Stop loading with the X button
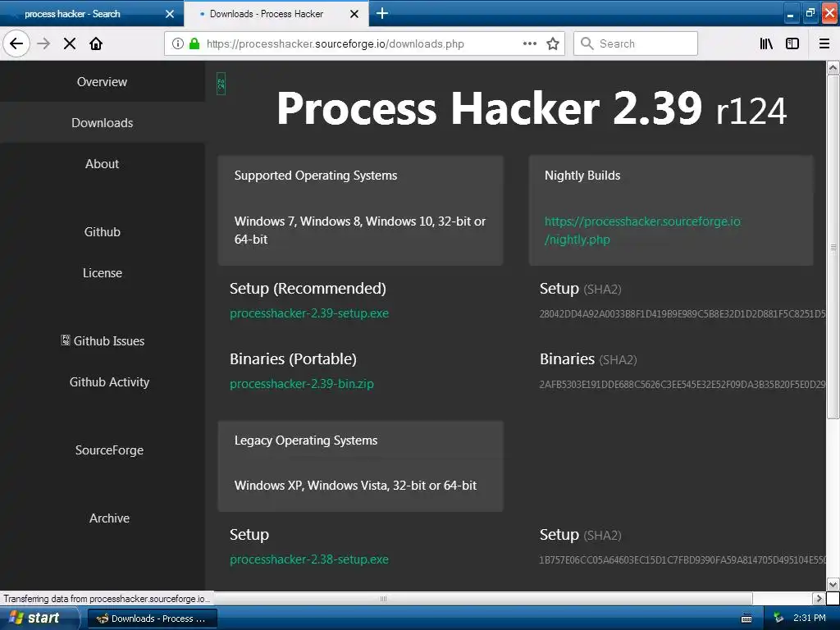 coord(70,43)
